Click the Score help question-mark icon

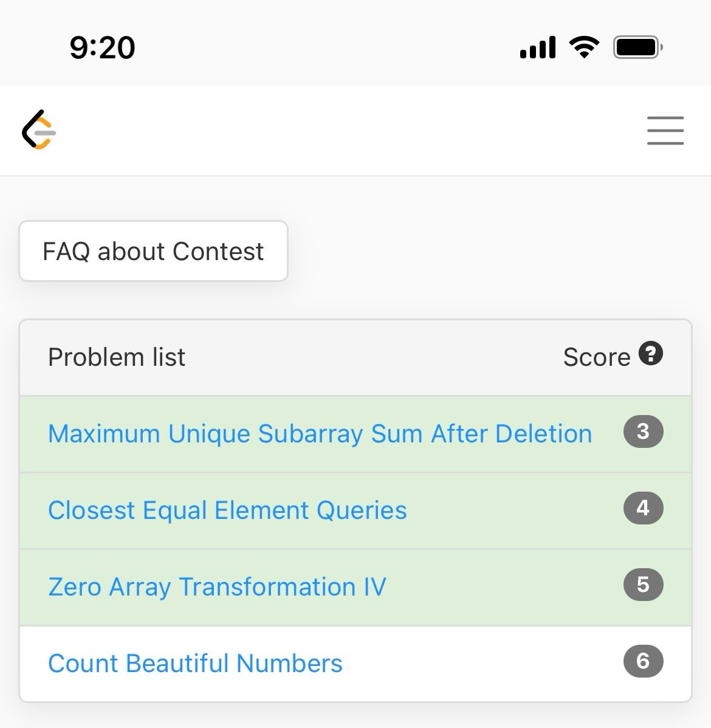coord(651,353)
